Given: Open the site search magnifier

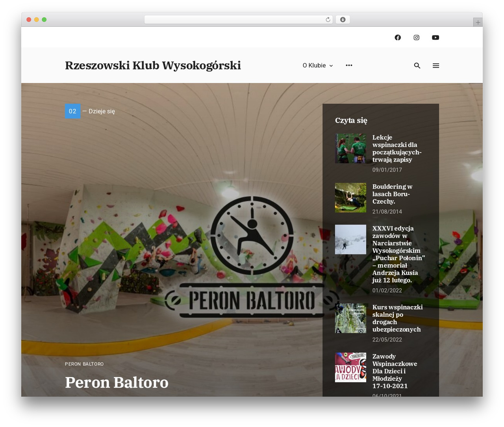Looking at the screenshot, I should [417, 66].
